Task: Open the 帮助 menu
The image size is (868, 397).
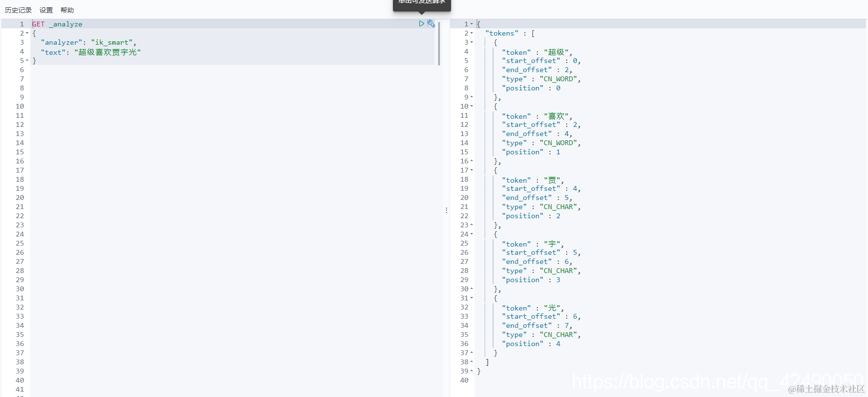Action: pos(67,10)
